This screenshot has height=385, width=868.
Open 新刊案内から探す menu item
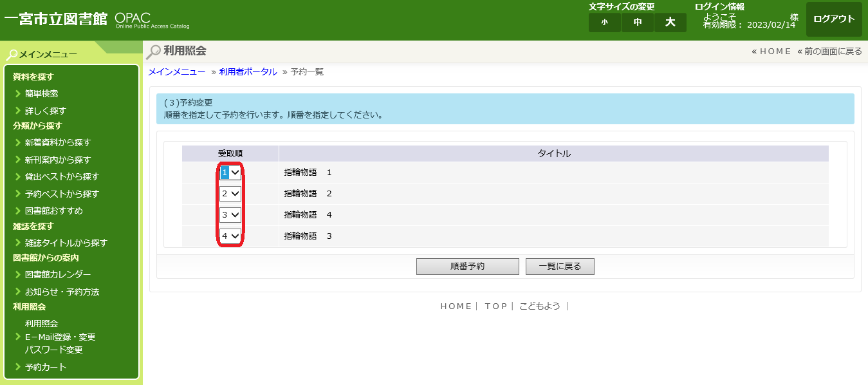point(58,160)
